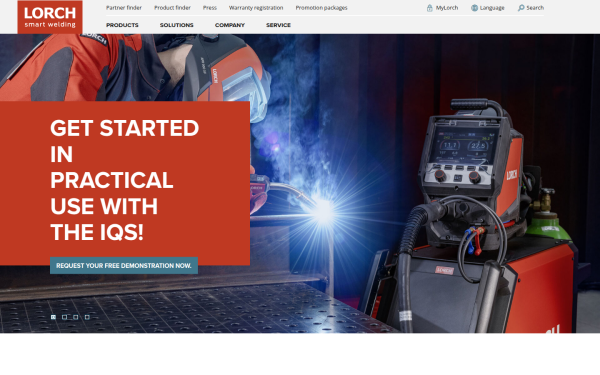Open MyLorch via the lock icon
This screenshot has height=375, width=600.
[429, 8]
